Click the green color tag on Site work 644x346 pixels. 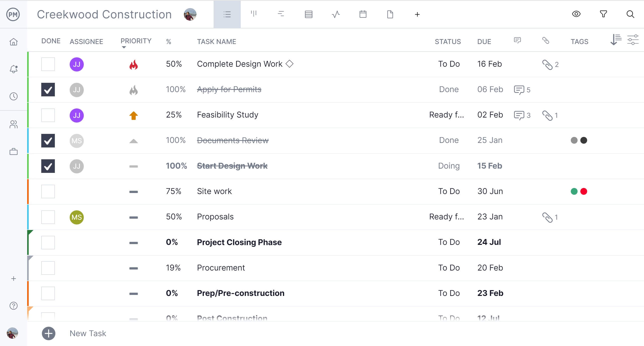(x=574, y=191)
